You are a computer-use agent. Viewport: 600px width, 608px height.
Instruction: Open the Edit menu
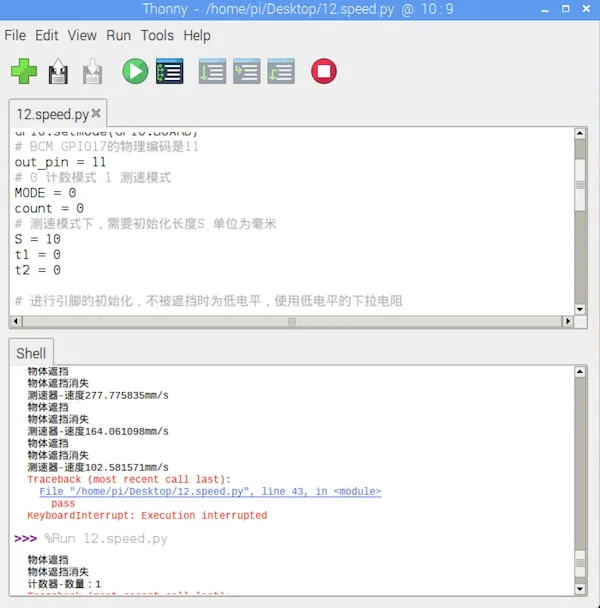[x=47, y=36]
